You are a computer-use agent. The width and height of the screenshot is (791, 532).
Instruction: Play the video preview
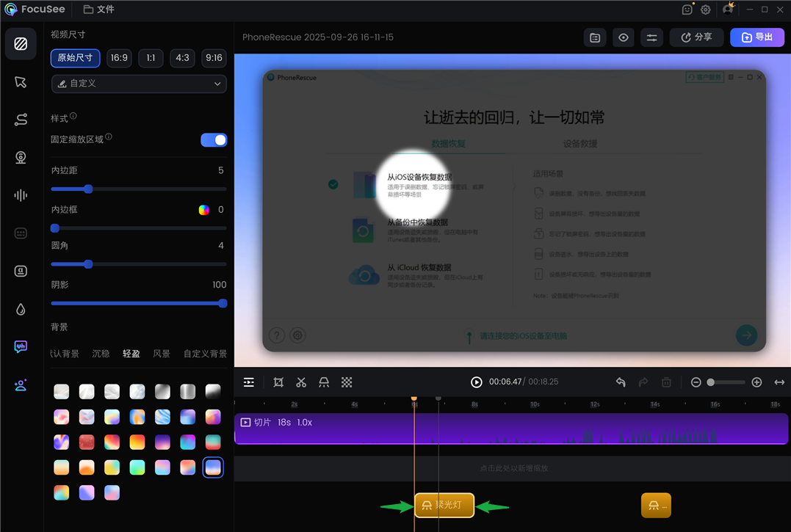pos(477,382)
